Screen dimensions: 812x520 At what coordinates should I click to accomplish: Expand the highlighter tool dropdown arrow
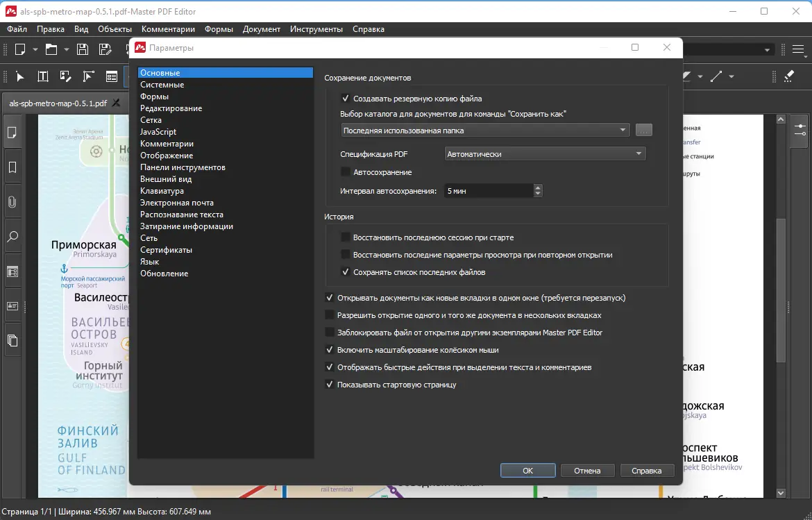click(700, 76)
